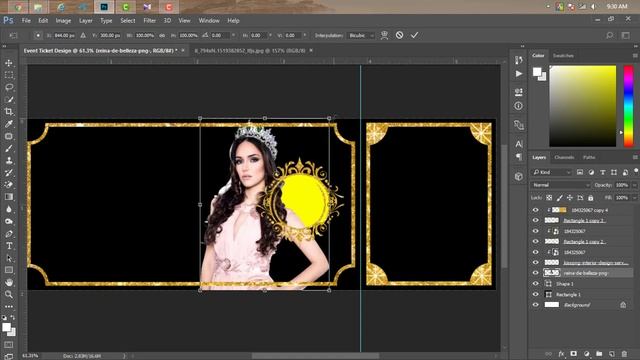The image size is (640, 360).
Task: Pick a hue on the rainbow slider
Action: pyautogui.click(x=629, y=106)
